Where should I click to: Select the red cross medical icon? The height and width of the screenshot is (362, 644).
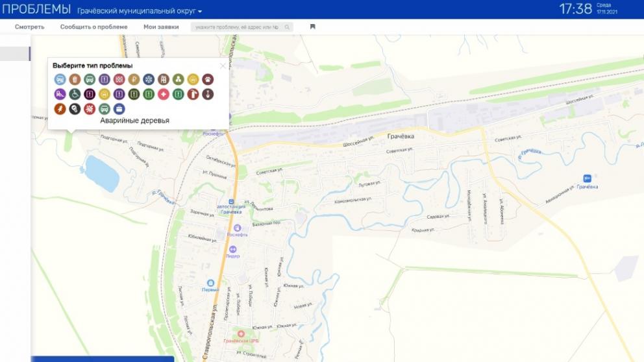(x=164, y=94)
